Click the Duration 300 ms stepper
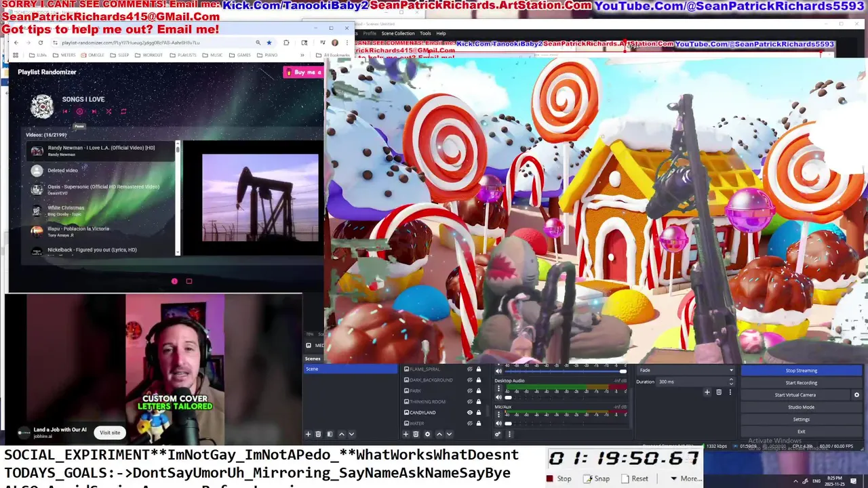868x488 pixels. tap(731, 382)
